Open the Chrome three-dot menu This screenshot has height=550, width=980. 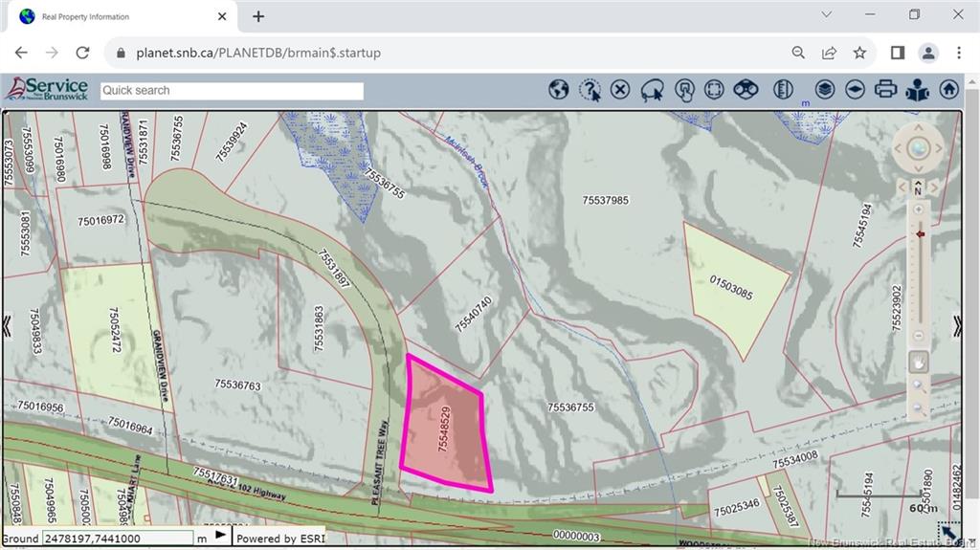click(959, 53)
